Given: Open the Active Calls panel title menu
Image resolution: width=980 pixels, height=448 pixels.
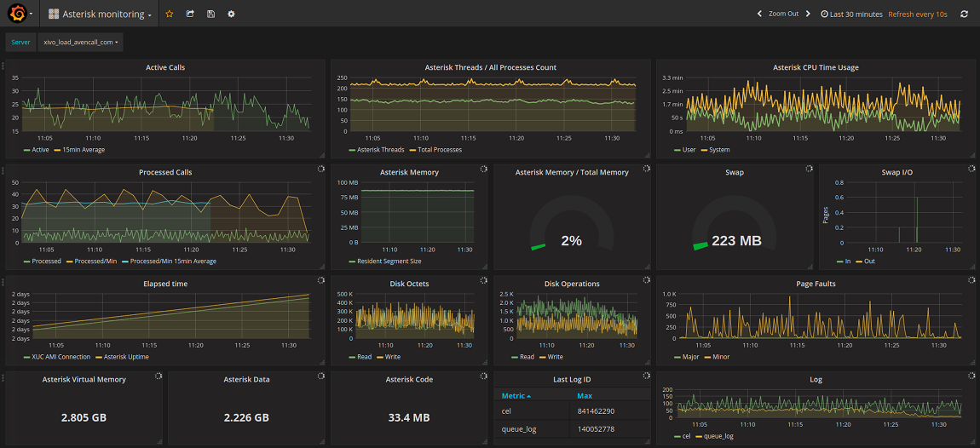Looking at the screenshot, I should click(165, 67).
